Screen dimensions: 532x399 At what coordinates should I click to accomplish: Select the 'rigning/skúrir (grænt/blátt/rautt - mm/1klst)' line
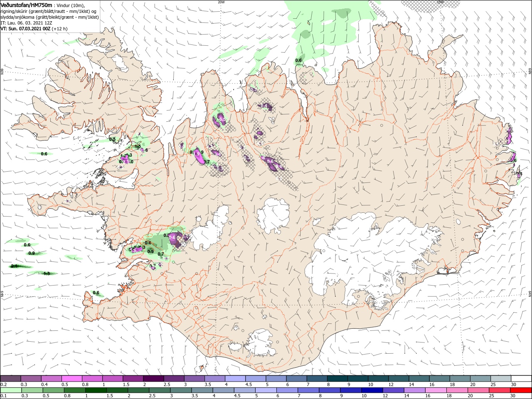pos(48,11)
